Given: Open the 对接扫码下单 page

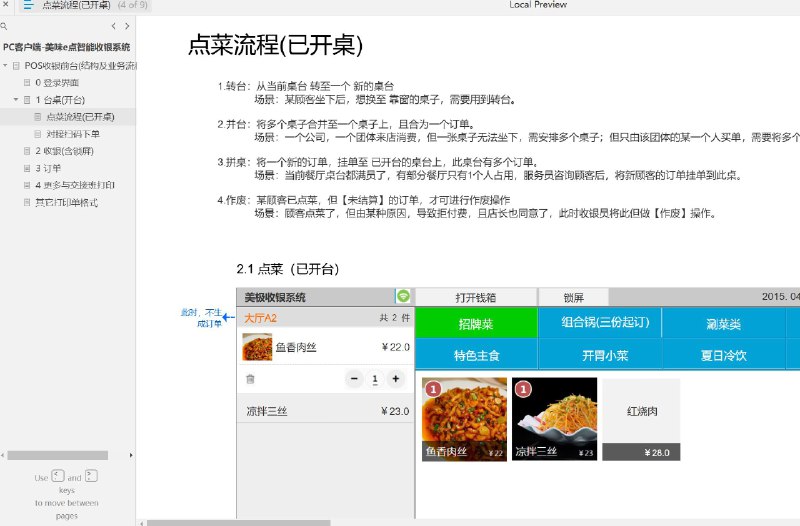Looking at the screenshot, I should [x=72, y=134].
